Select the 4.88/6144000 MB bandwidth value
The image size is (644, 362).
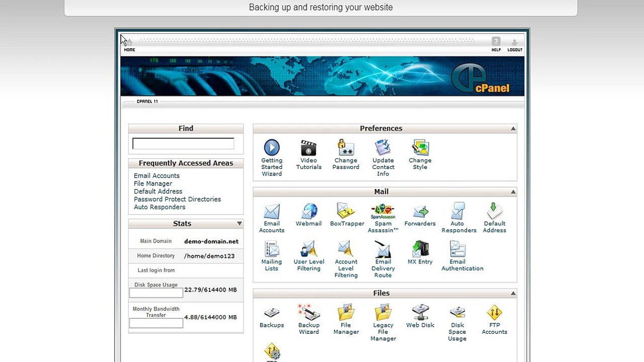point(210,317)
